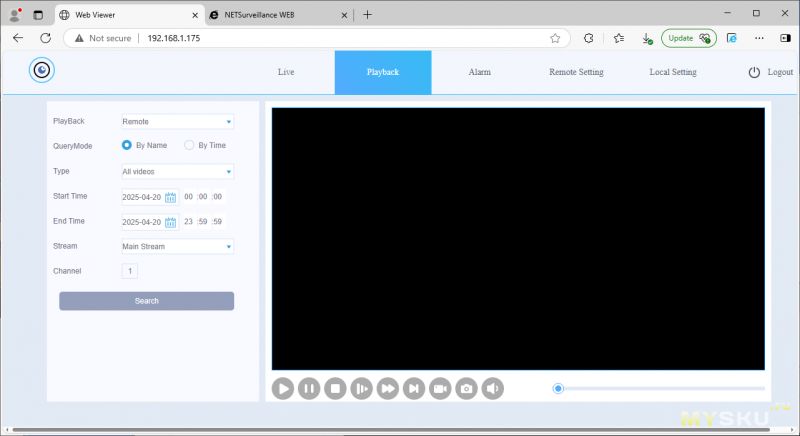Click the Logout link

[x=780, y=72]
